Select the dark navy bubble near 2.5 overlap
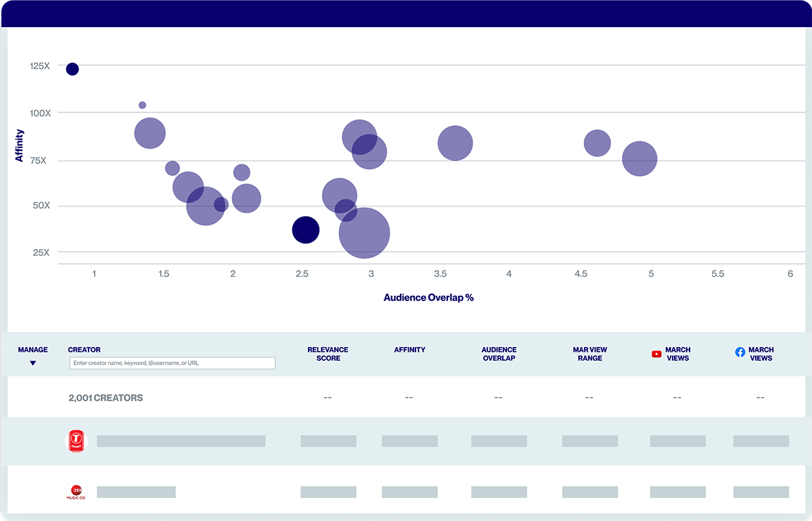The width and height of the screenshot is (812, 521). 305,230
